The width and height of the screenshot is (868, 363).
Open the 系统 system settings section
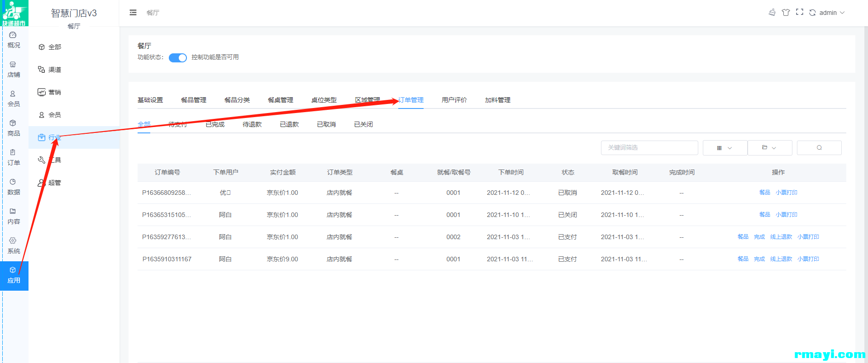click(14, 246)
